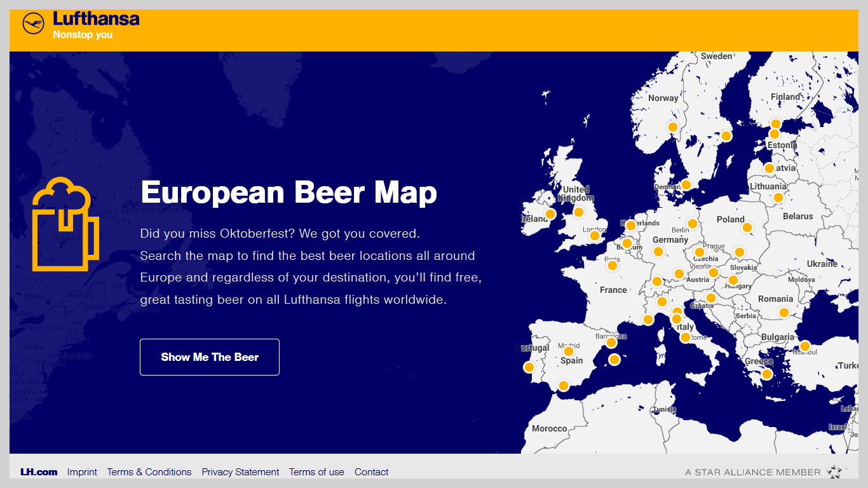Click the marker near Paris
The height and width of the screenshot is (488, 868).
click(x=612, y=266)
